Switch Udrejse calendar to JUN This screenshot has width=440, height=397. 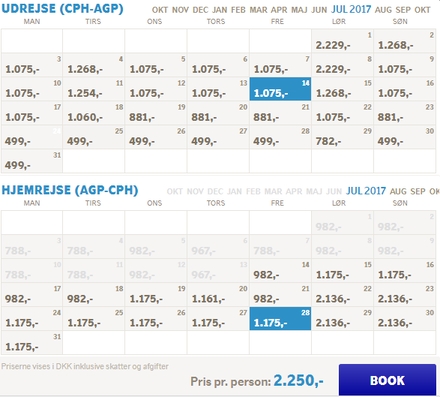[319, 10]
